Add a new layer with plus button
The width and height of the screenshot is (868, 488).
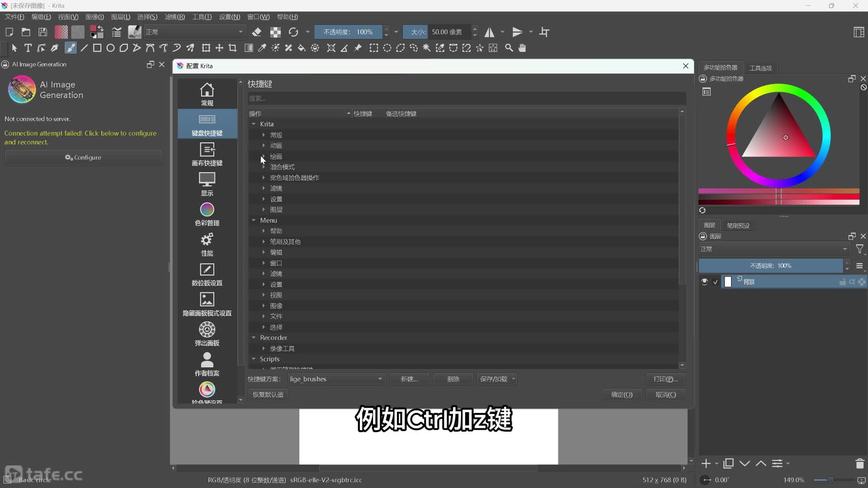[x=706, y=464]
